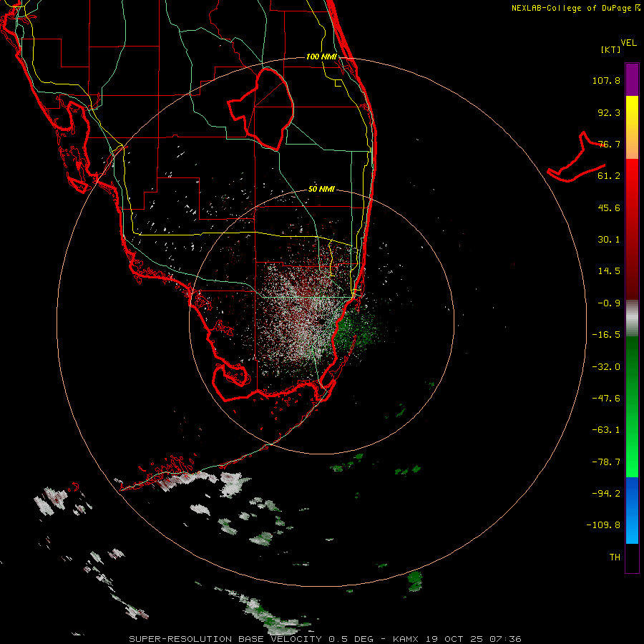
Task: Click the [KT] units label
Action: click(x=610, y=49)
